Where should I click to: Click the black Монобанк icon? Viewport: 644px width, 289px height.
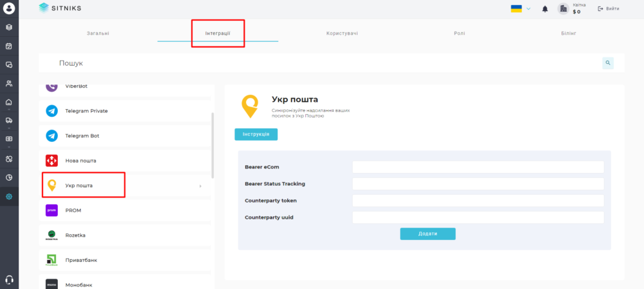[x=52, y=284]
